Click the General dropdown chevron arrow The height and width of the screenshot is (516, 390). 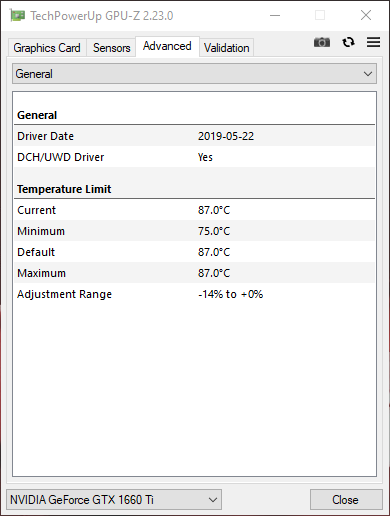coord(368,74)
